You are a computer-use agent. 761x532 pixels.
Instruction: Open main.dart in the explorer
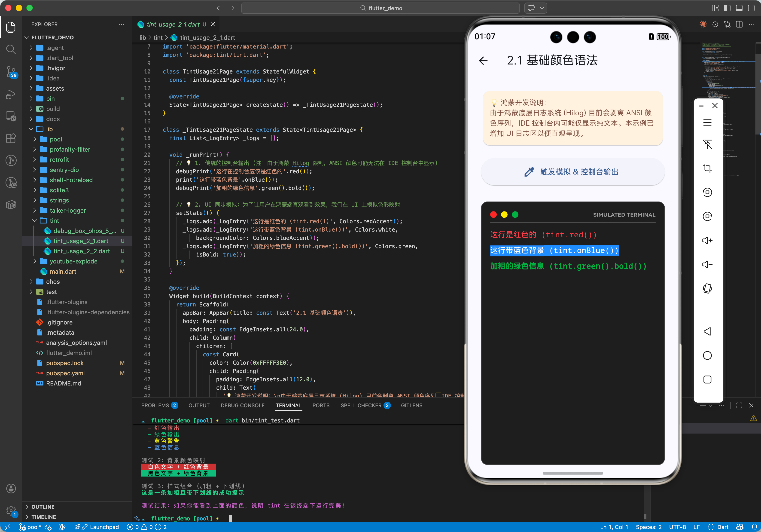[x=63, y=272]
